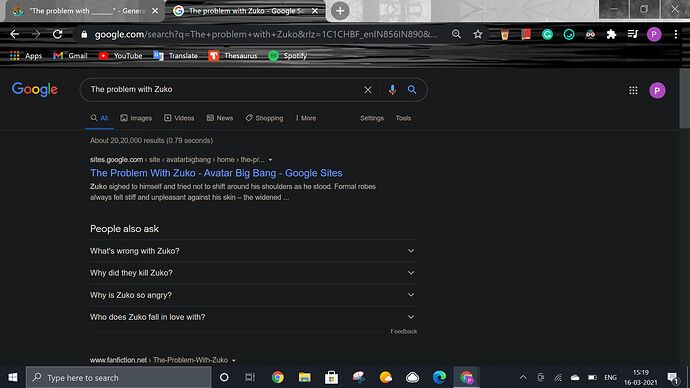Screen dimensions: 690x388
Task: Bookmark this page with the star icon
Action: coord(478,34)
